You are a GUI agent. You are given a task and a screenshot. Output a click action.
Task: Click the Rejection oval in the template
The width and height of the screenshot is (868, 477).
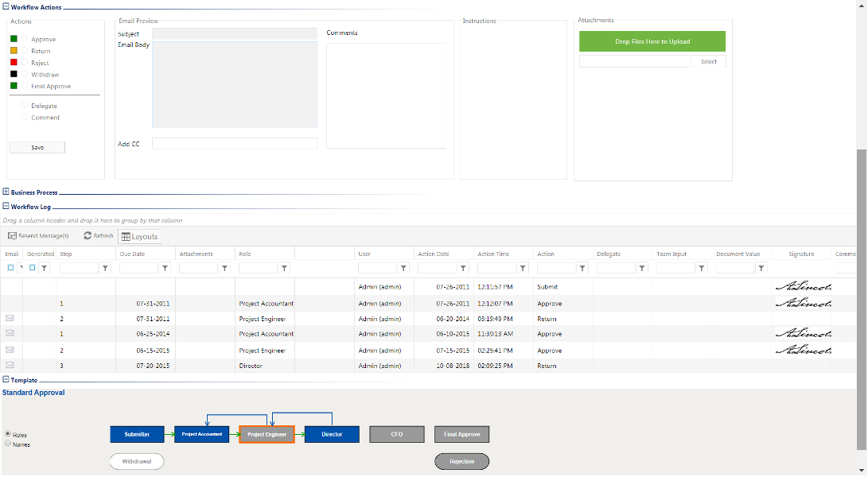pyautogui.click(x=461, y=462)
